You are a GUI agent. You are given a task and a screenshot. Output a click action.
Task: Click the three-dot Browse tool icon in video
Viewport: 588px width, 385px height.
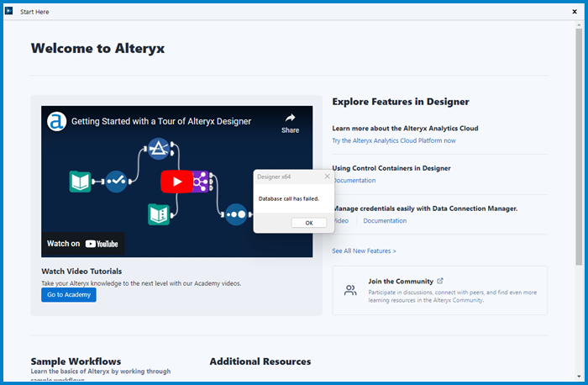coord(236,214)
